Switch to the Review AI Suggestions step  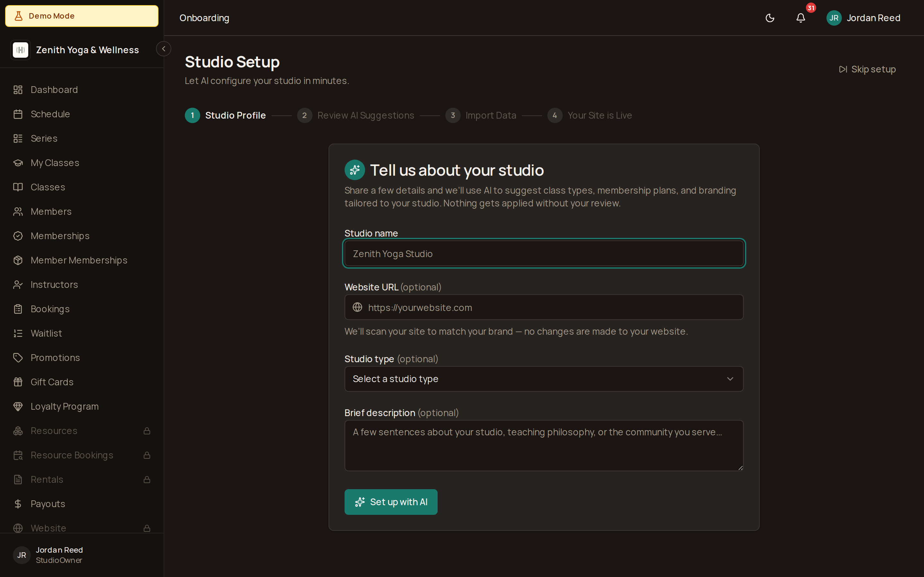pos(365,115)
